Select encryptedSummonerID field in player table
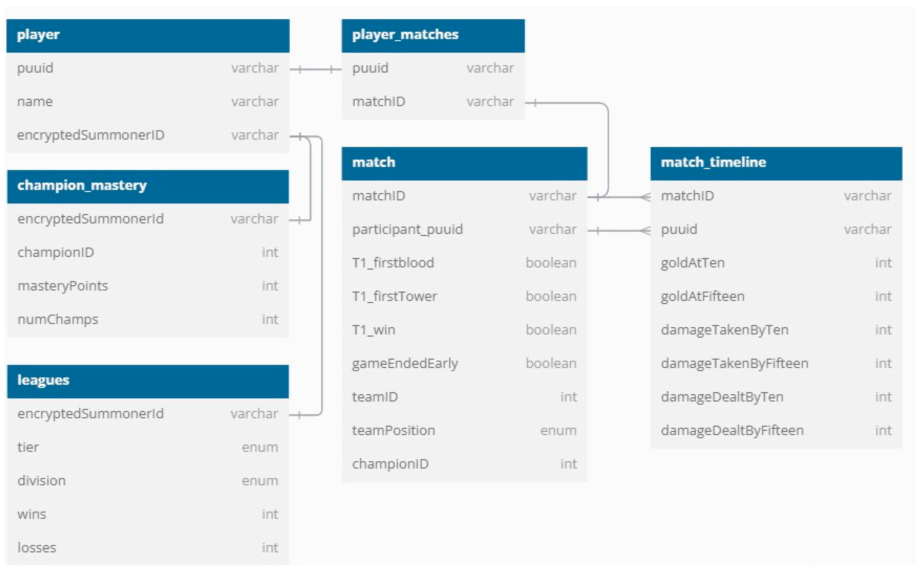This screenshot has height=574, width=924. (x=148, y=136)
